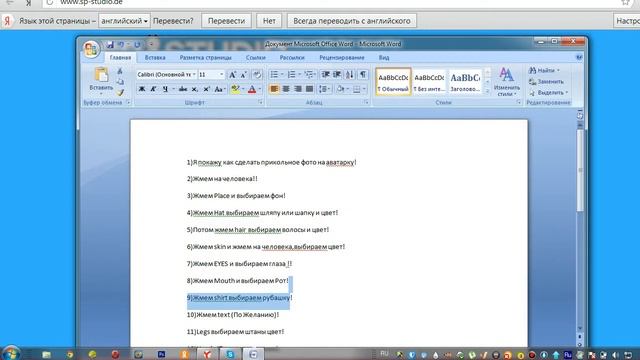Open the page language dropdown английский

pos(124,21)
